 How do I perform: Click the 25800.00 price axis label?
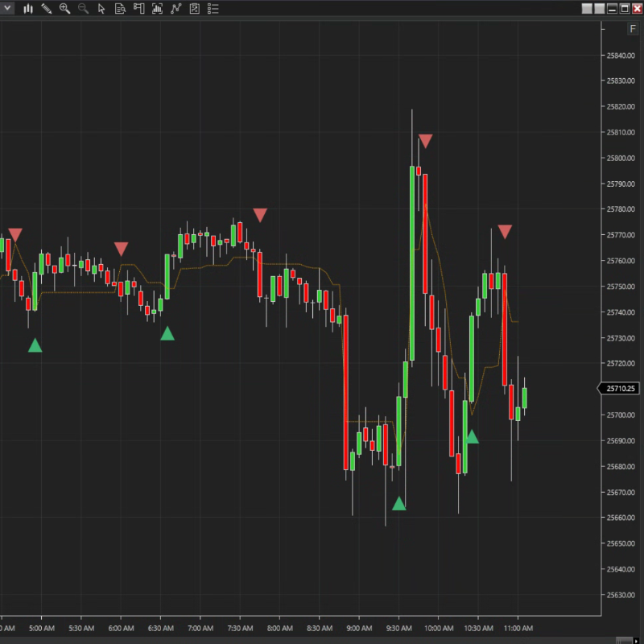tap(620, 158)
